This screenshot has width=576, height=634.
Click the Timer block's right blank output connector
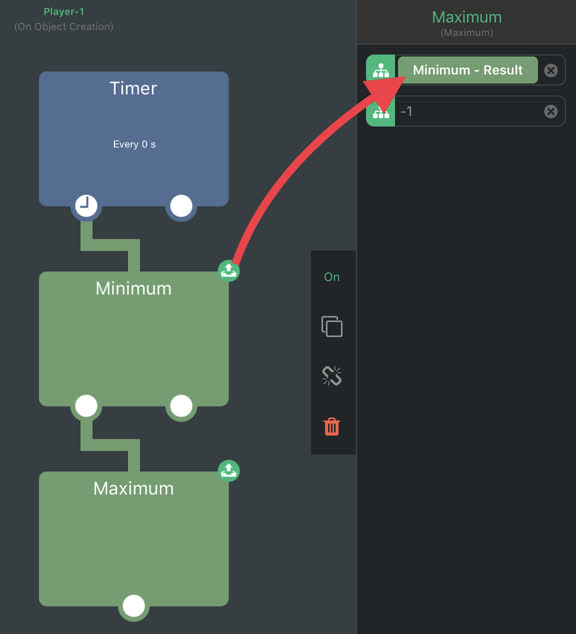[181, 206]
